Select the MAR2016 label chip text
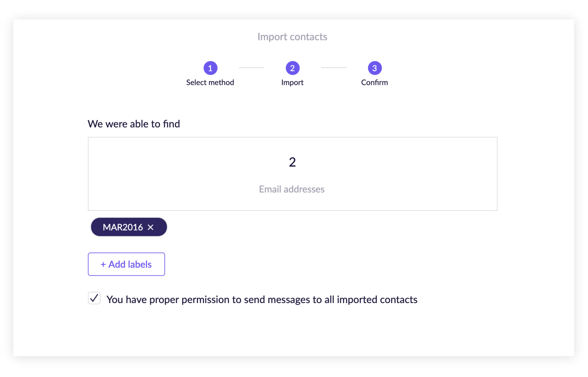Image resolution: width=588 pixels, height=377 pixels. click(123, 227)
